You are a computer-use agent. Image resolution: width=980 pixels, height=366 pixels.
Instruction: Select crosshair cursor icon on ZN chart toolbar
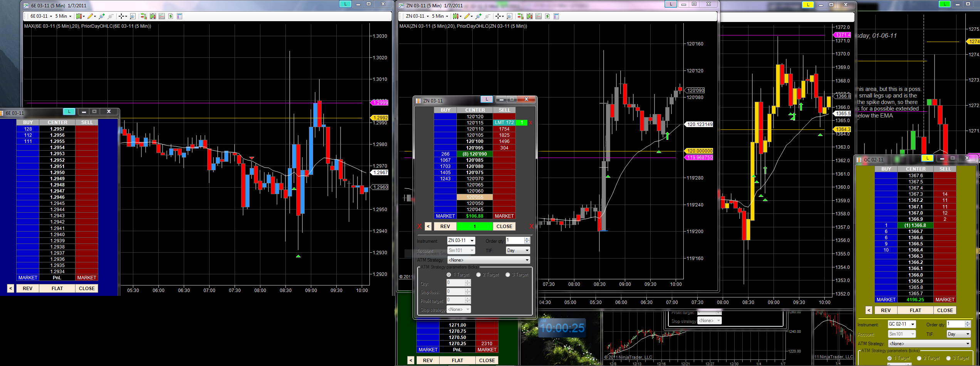[498, 16]
